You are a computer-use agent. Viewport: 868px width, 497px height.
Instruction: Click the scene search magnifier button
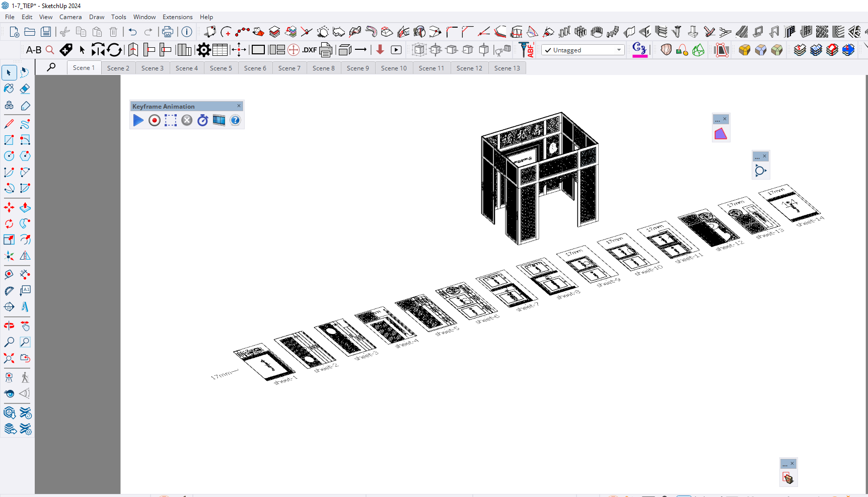[51, 67]
